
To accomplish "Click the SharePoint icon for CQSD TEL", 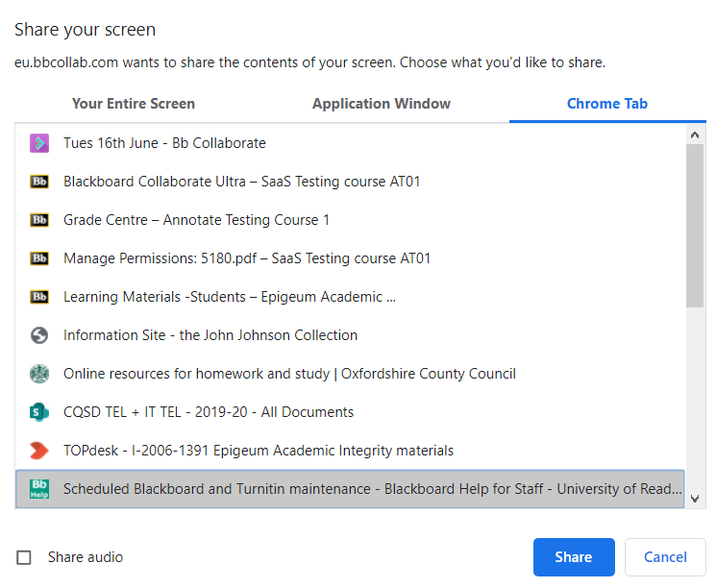I will (x=39, y=412).
